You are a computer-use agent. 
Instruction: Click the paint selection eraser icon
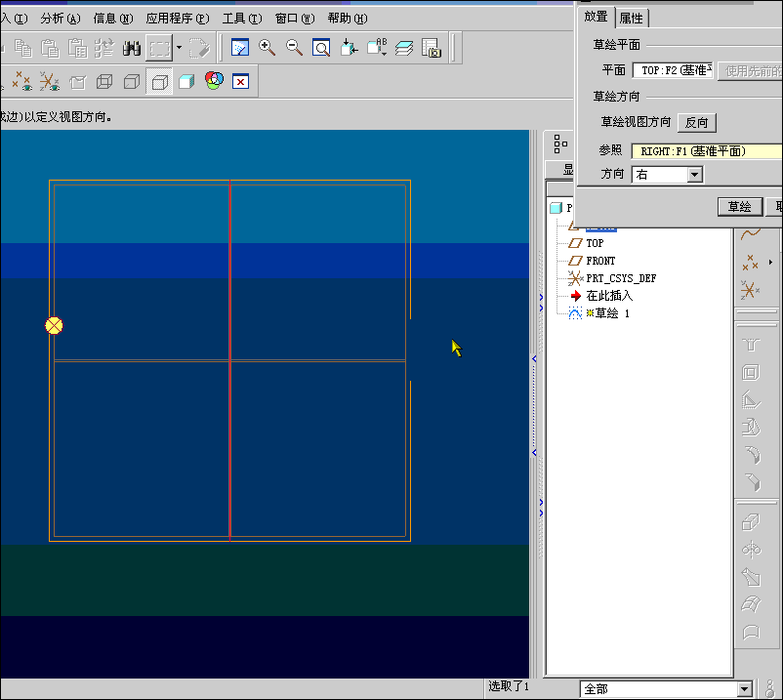199,48
